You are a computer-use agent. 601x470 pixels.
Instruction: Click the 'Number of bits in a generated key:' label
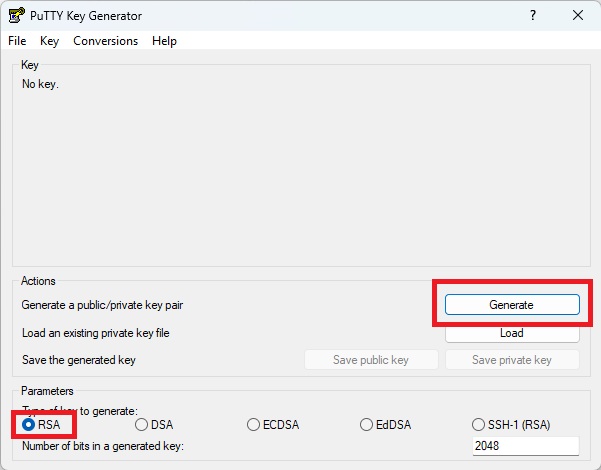coord(103,446)
